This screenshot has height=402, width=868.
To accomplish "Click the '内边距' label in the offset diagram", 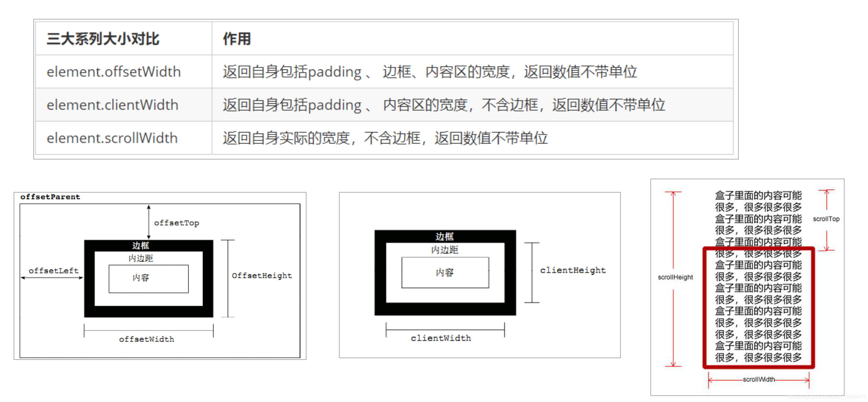I will pos(141,258).
